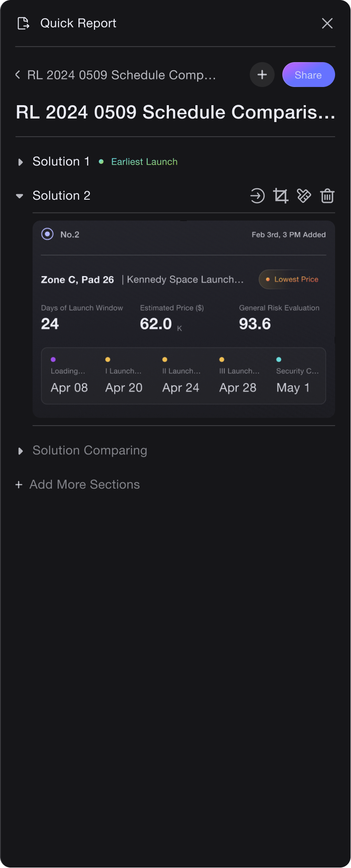Viewport: 351px width, 868px height.
Task: Select the crop icon for Solution 2
Action: click(x=281, y=196)
